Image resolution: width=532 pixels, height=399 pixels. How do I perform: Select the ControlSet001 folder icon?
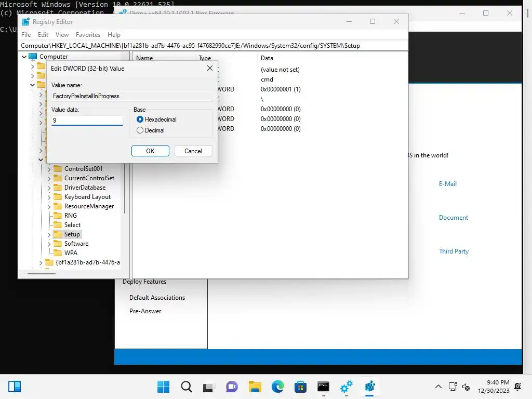pyautogui.click(x=58, y=169)
